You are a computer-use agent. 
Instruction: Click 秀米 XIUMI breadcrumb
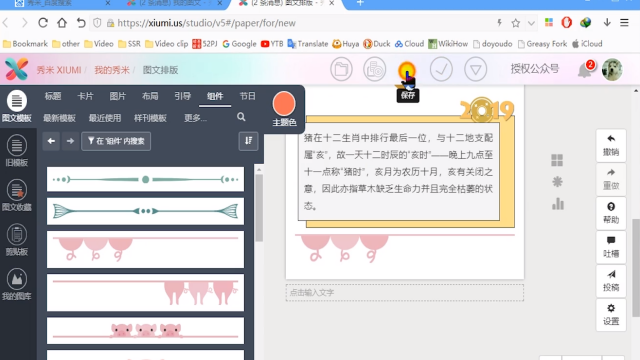click(59, 70)
